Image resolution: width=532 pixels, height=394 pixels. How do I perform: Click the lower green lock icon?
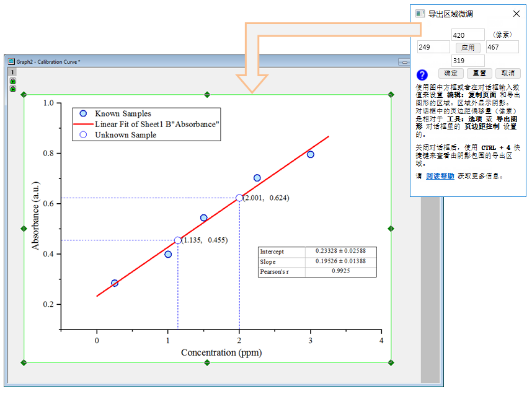[x=12, y=89]
